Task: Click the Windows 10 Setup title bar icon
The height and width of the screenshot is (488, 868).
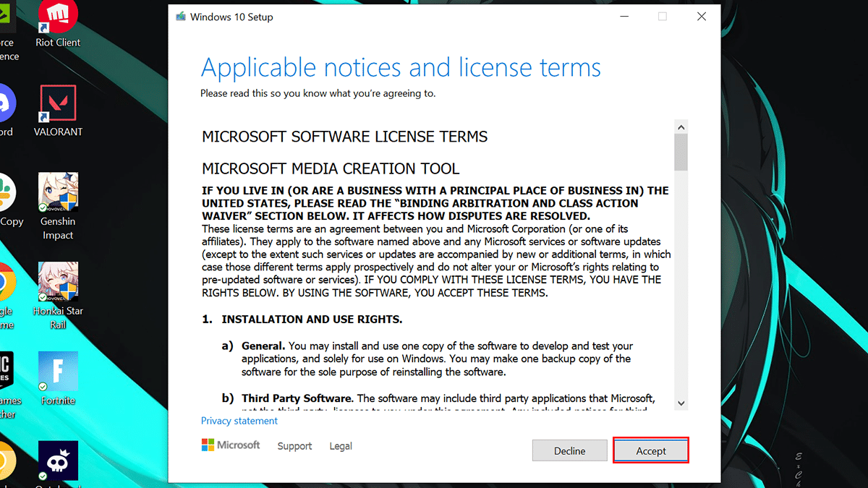Action: pos(181,17)
